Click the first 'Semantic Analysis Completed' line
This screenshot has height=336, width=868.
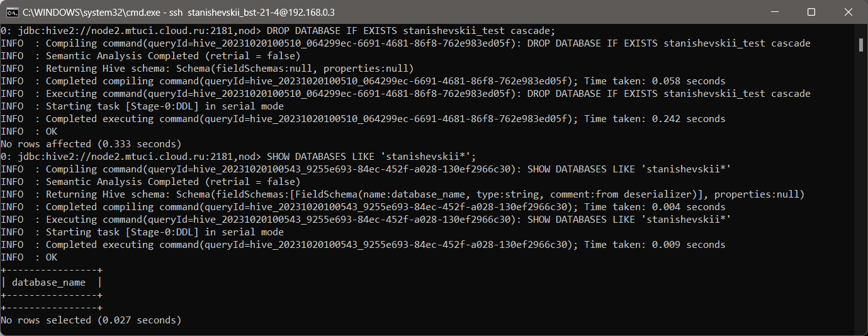tap(150, 56)
